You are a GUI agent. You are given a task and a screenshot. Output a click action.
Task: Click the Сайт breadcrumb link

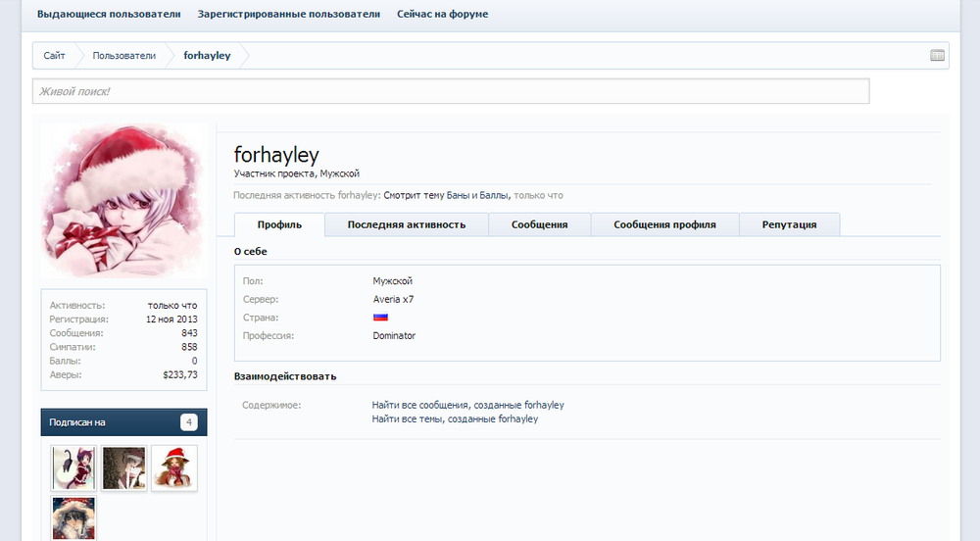tap(55, 56)
